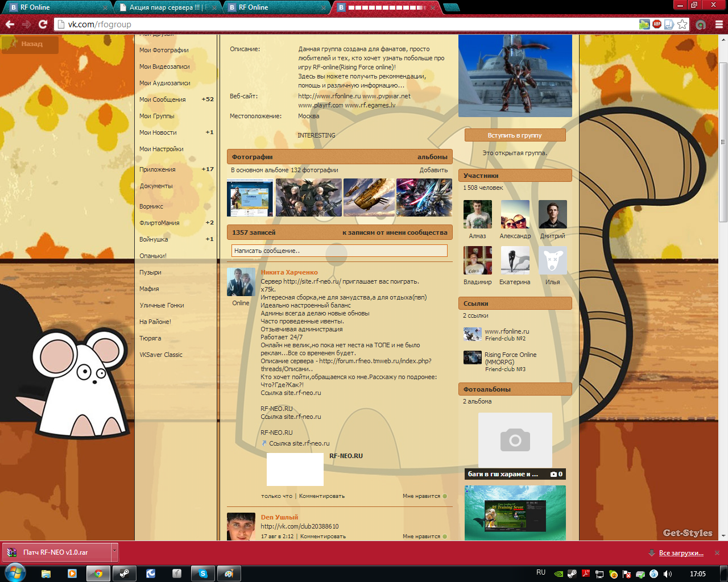Open the Windows Start orb

pos(14,573)
